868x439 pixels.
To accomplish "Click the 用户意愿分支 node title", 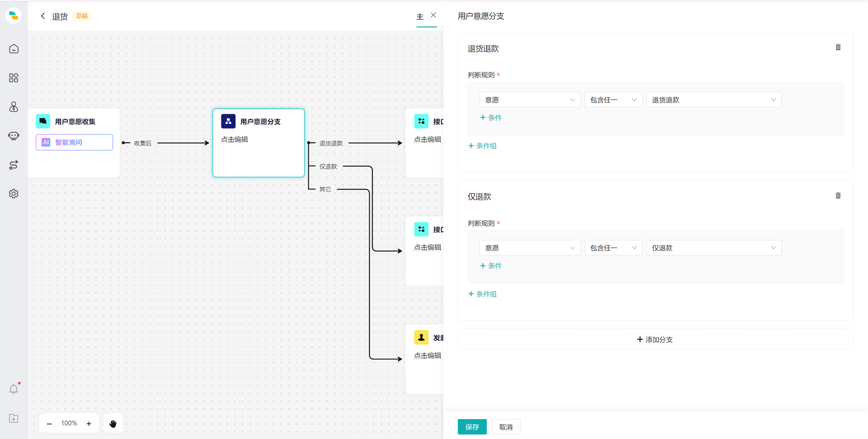I will point(260,122).
